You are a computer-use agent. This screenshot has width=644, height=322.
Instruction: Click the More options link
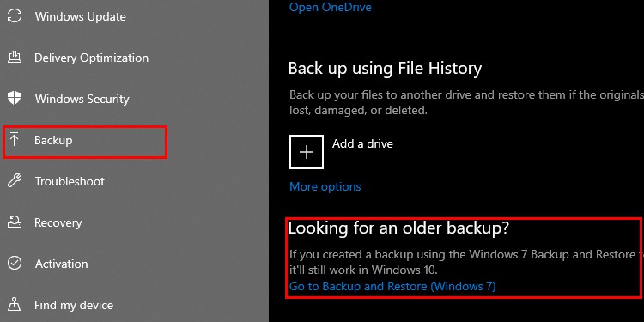[x=325, y=187]
